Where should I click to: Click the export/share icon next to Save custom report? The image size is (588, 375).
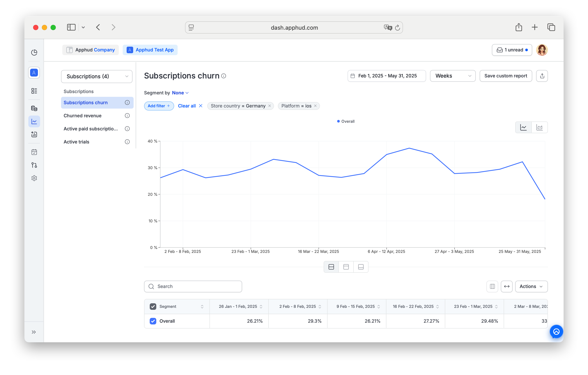coord(542,76)
